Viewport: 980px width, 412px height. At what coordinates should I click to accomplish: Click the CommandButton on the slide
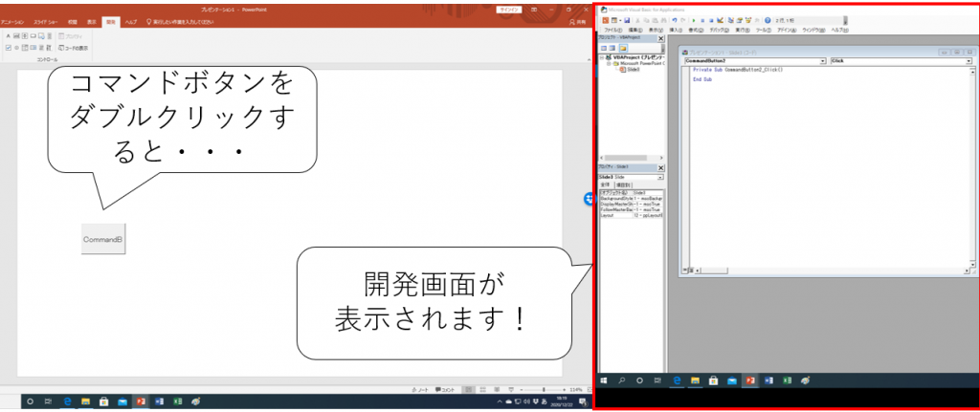[x=103, y=239]
